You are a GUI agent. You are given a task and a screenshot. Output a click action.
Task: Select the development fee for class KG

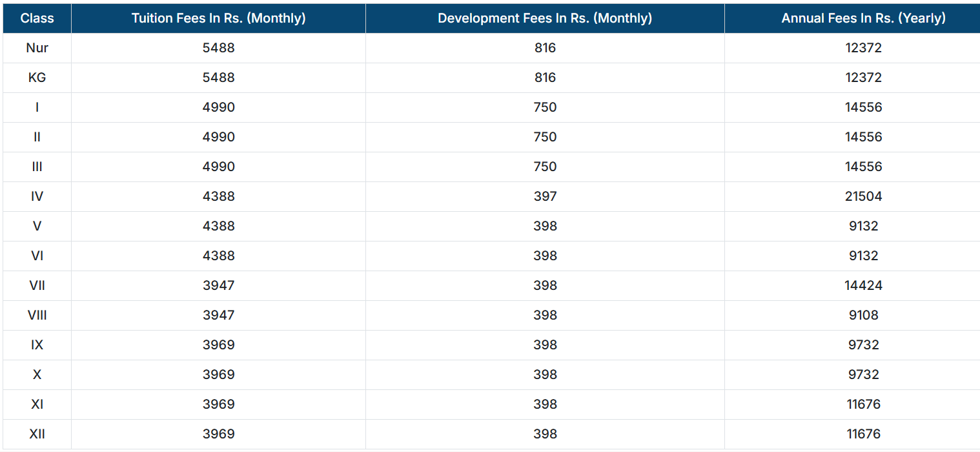545,77
